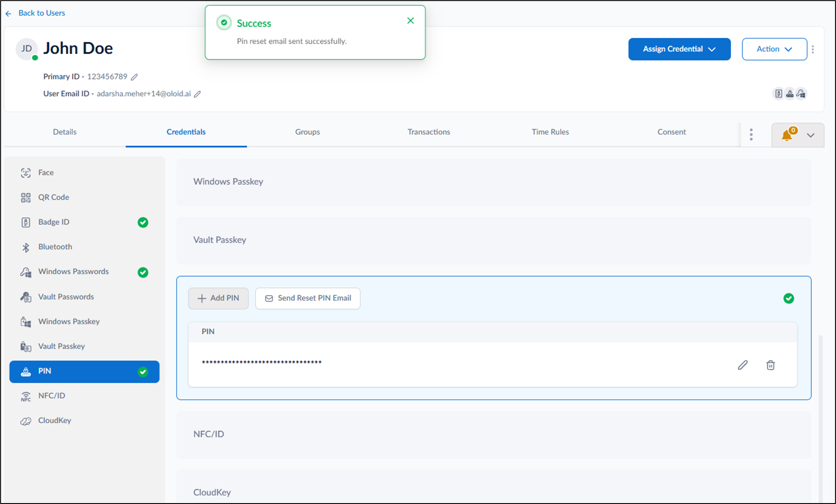
Task: Expand the NFC/ID section
Action: pyautogui.click(x=493, y=434)
